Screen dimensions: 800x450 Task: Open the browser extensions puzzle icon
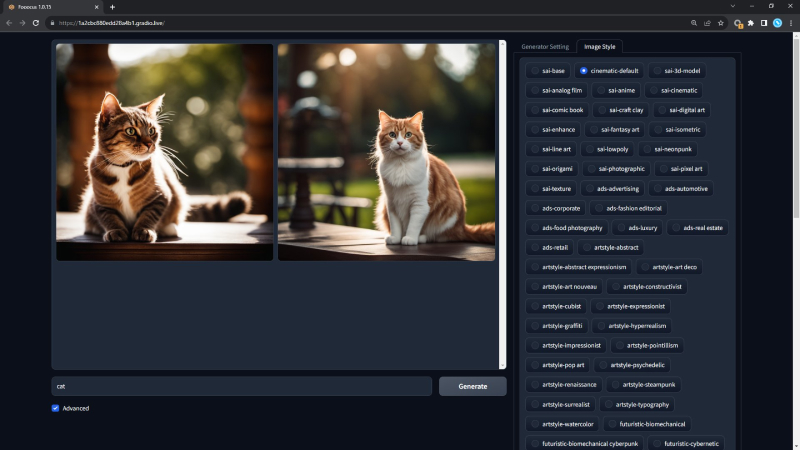click(x=751, y=23)
